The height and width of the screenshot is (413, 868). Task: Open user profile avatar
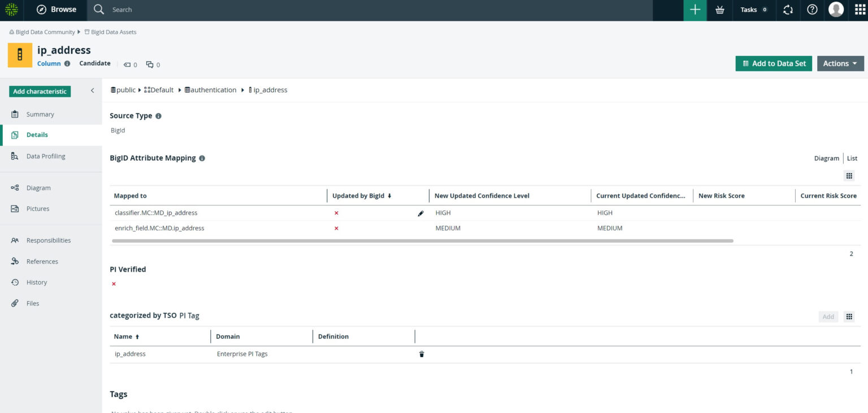(836, 10)
